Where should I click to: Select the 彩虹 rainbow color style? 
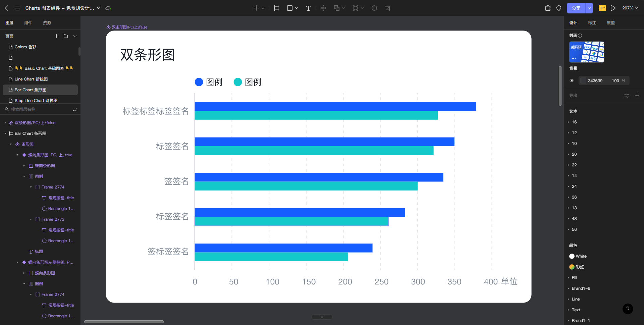click(577, 267)
